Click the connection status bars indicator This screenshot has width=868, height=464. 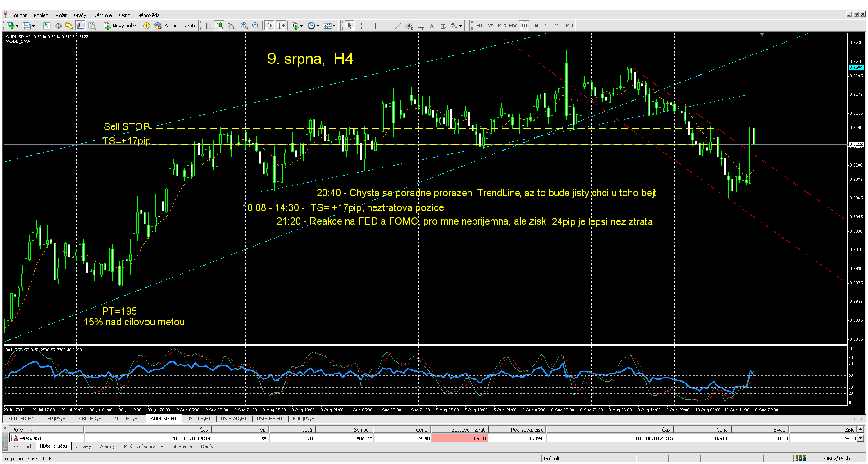coord(801,458)
